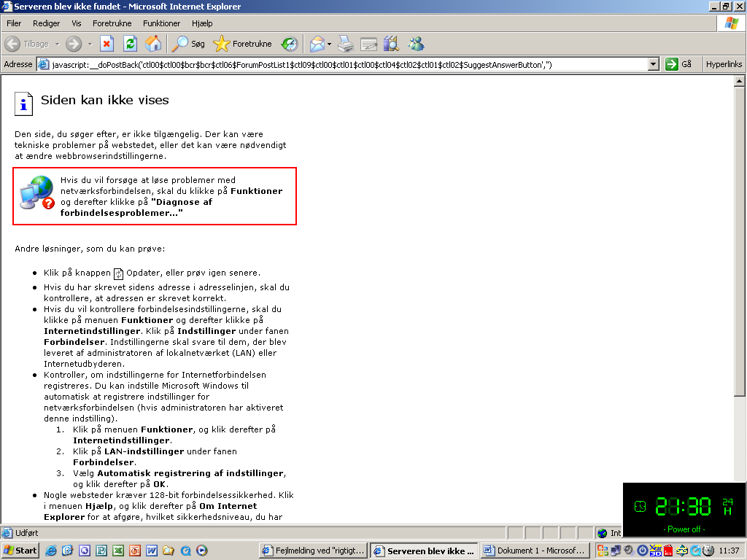Click the text "Andre løsninger, som du kan prøve:"
Image resolution: width=747 pixels, height=560 pixels.
(90, 249)
